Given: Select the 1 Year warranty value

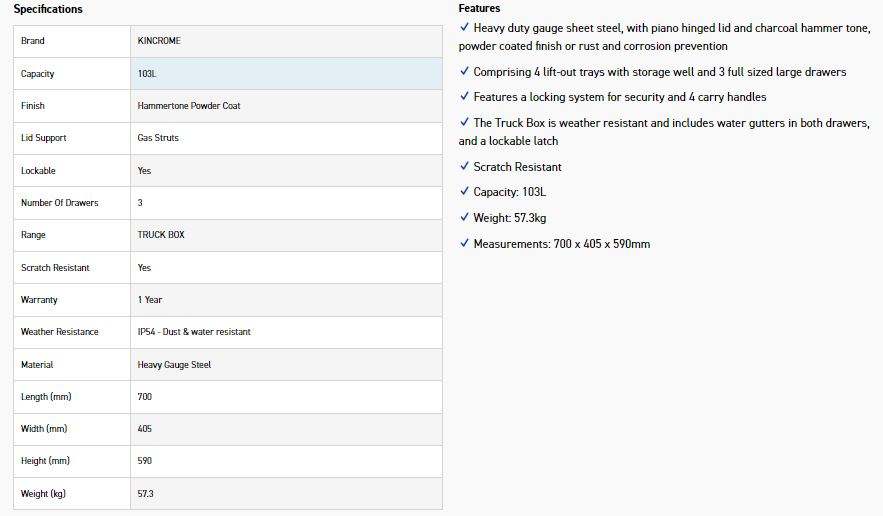Looking at the screenshot, I should point(150,300).
